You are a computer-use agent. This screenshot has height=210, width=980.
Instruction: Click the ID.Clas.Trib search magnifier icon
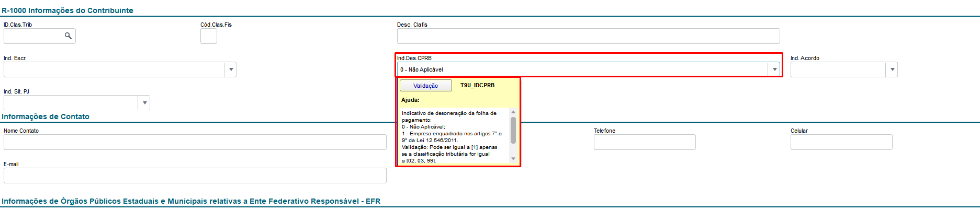[68, 36]
